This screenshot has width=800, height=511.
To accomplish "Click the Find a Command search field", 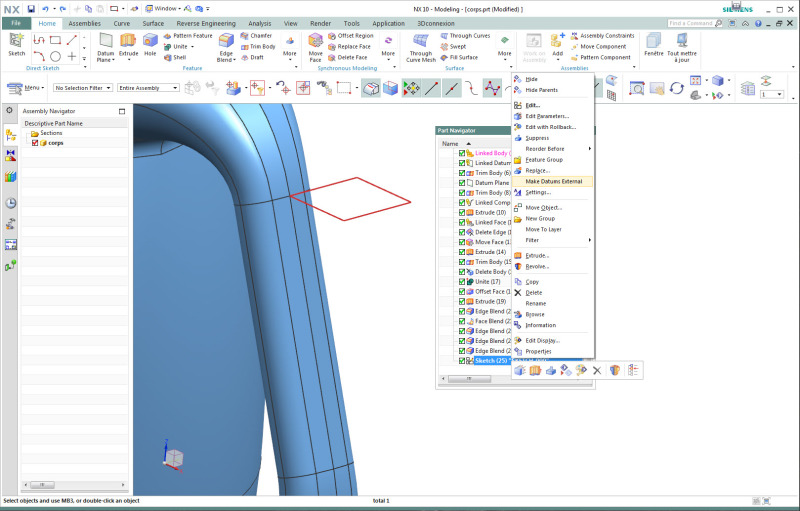I will (x=695, y=23).
